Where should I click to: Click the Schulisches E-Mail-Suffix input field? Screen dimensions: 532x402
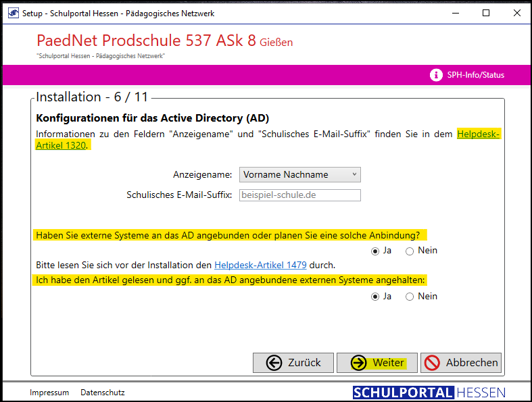click(x=300, y=195)
